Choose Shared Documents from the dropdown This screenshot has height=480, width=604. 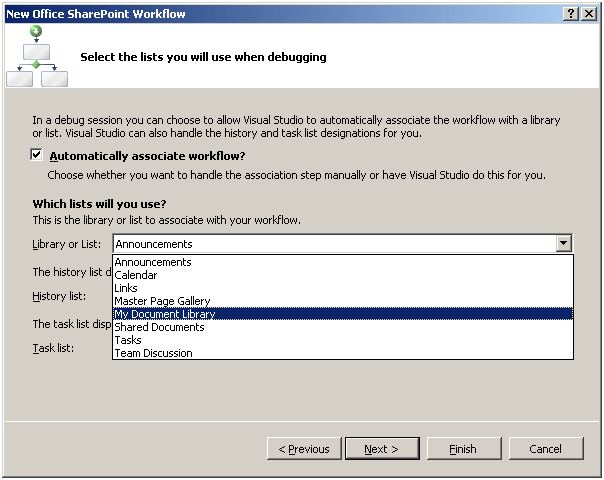(159, 327)
